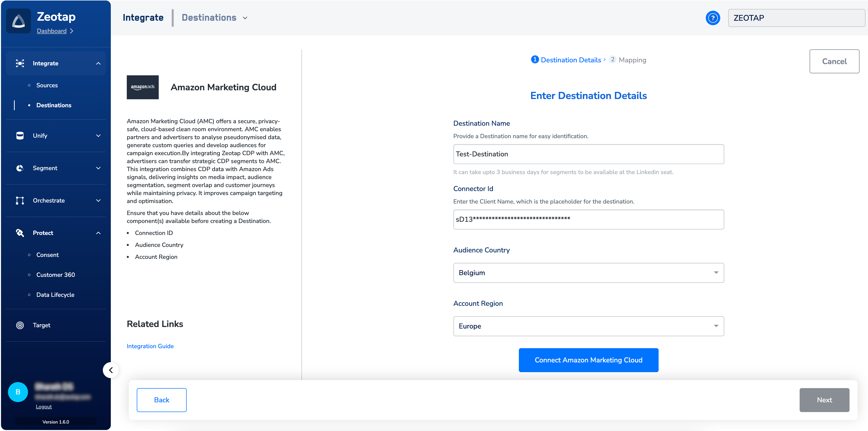This screenshot has height=431, width=868.
Task: Open Customer 360 menu item
Action: pyautogui.click(x=56, y=275)
